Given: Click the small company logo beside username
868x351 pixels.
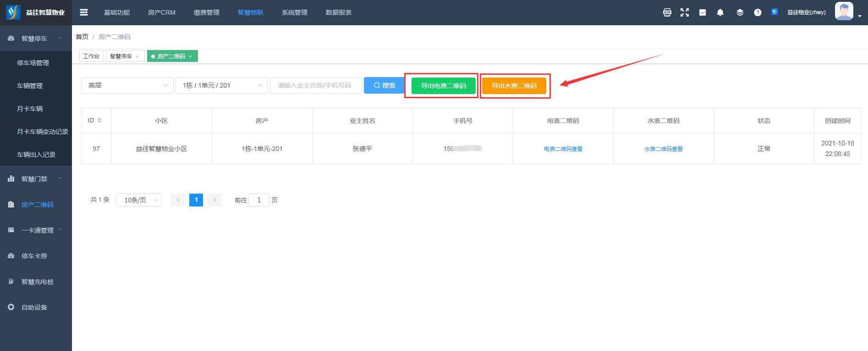Looking at the screenshot, I should click(775, 12).
